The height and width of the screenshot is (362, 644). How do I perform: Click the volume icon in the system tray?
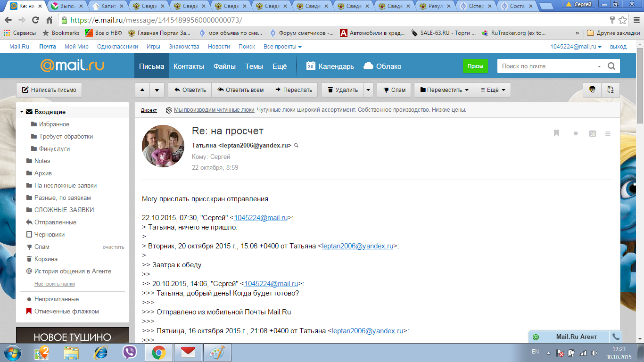coord(594,353)
